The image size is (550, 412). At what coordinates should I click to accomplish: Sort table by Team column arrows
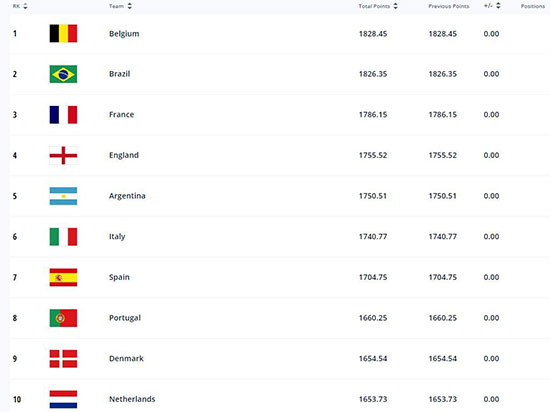click(x=130, y=6)
